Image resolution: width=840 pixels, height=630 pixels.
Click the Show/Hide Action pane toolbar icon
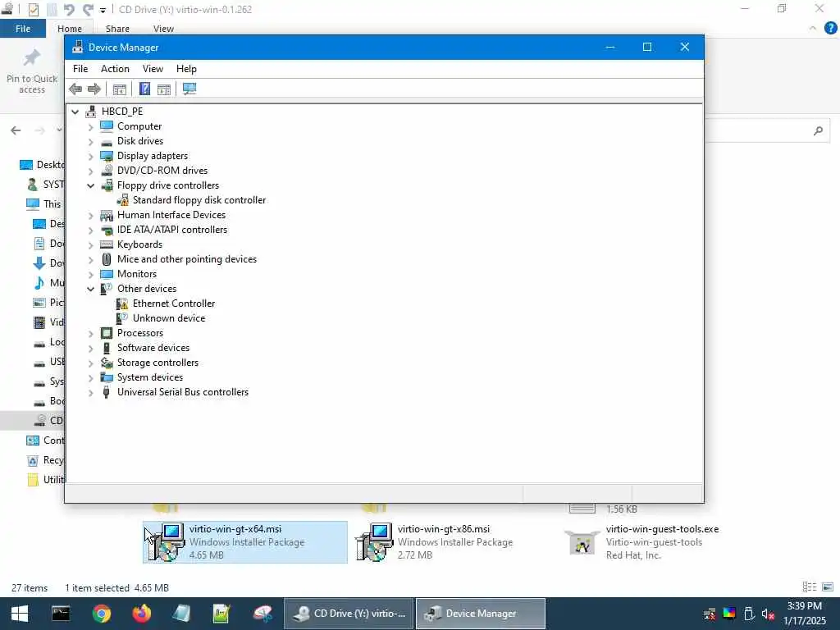(x=164, y=89)
